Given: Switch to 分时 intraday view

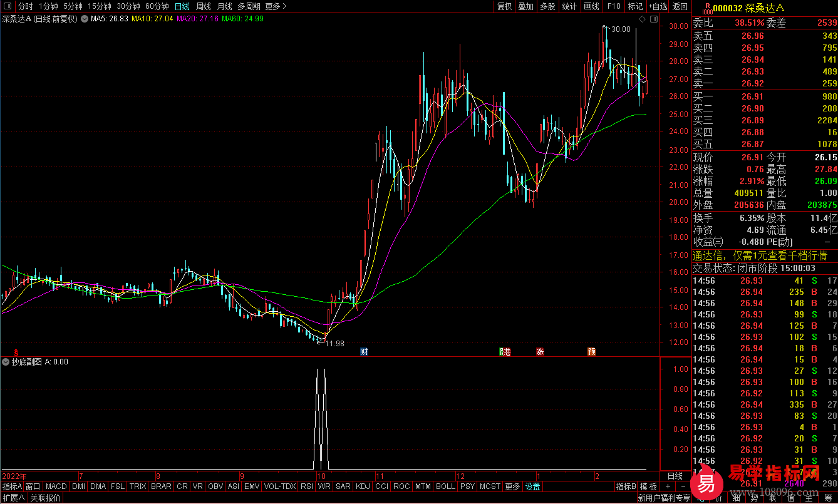Looking at the screenshot, I should click(26, 6).
